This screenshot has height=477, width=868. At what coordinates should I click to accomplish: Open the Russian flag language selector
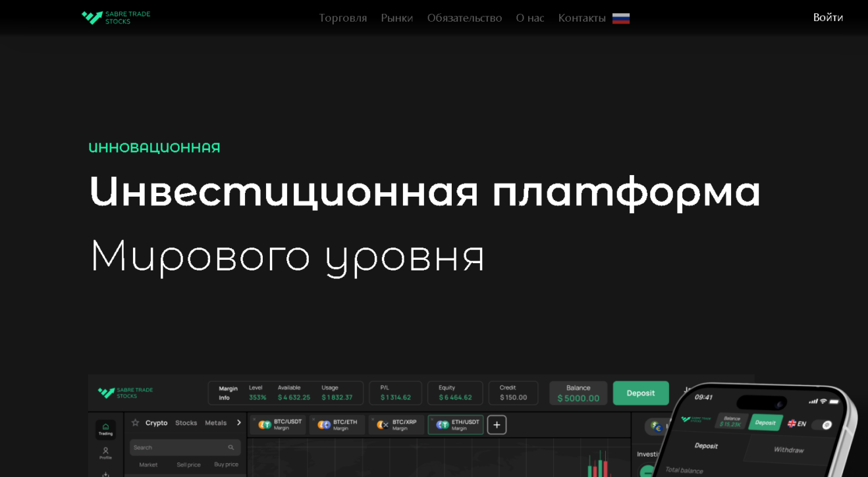(621, 18)
